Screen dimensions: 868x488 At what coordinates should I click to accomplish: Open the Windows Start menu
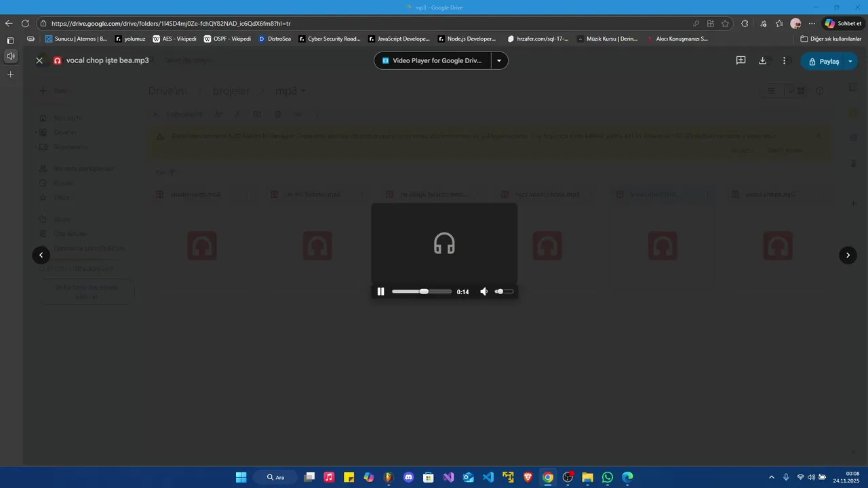tap(241, 477)
